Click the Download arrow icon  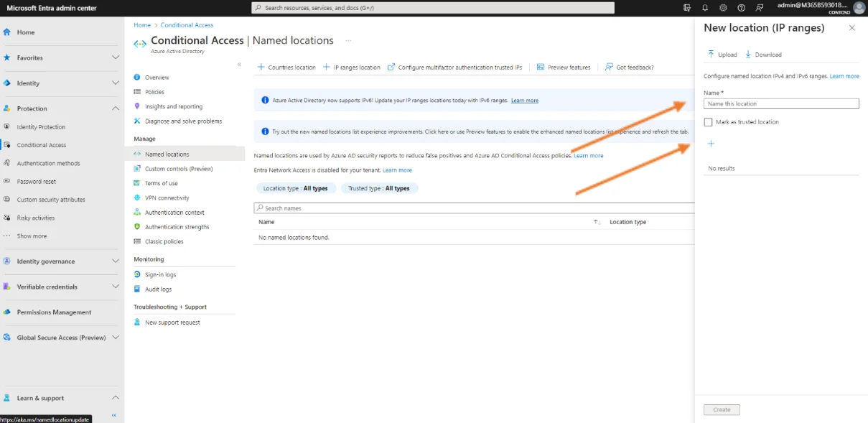click(x=748, y=55)
